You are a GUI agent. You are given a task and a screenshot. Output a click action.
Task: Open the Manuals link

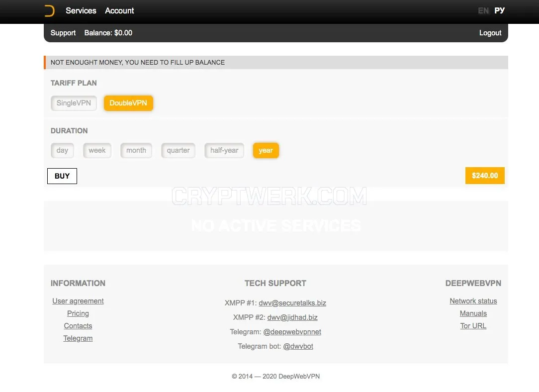coord(473,313)
